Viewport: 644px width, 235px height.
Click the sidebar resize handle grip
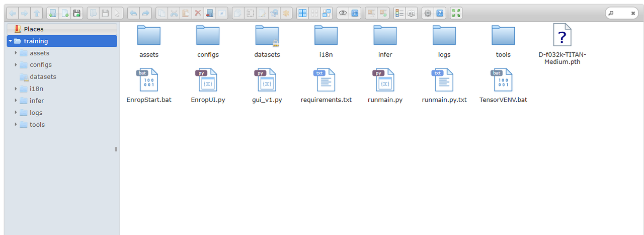coord(116,149)
